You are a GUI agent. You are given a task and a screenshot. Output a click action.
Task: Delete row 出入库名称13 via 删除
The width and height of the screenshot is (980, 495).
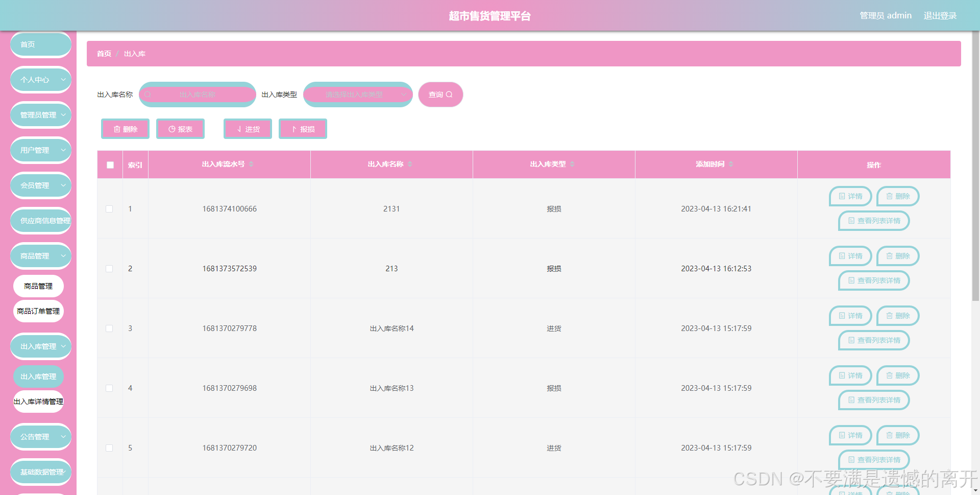pyautogui.click(x=898, y=375)
